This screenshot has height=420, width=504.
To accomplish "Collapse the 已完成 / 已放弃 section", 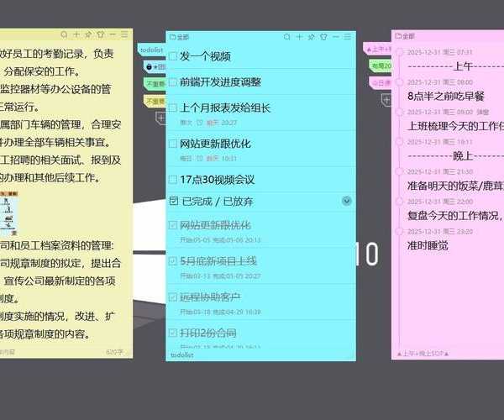I will (347, 201).
